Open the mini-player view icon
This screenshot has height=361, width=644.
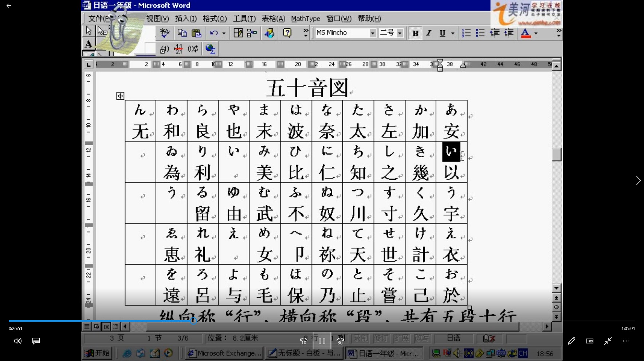point(590,341)
